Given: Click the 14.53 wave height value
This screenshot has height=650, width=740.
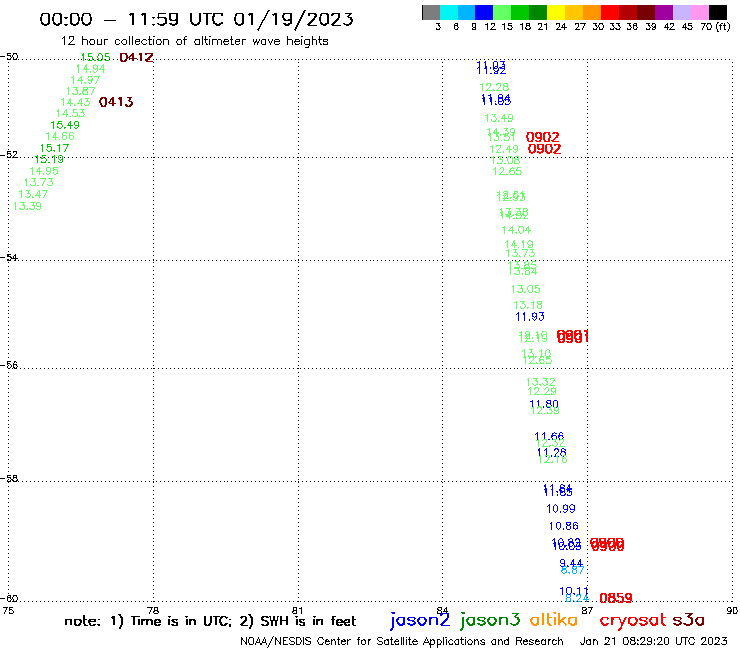Looking at the screenshot, I should tap(70, 114).
